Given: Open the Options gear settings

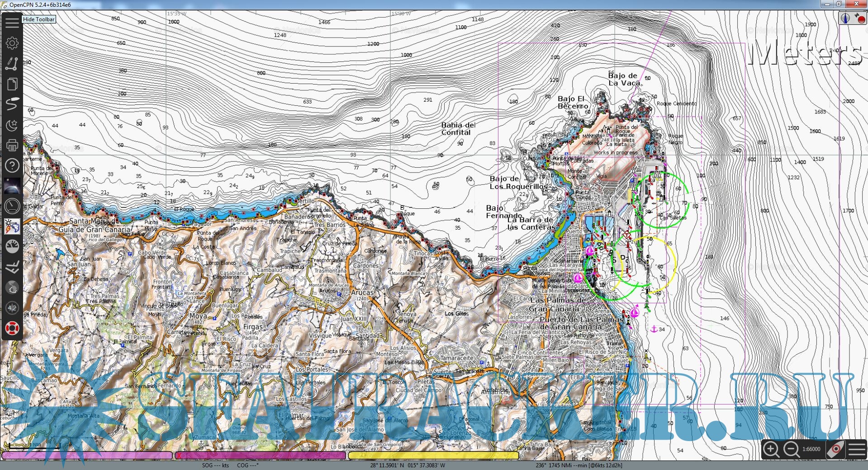Looking at the screenshot, I should 12,43.
